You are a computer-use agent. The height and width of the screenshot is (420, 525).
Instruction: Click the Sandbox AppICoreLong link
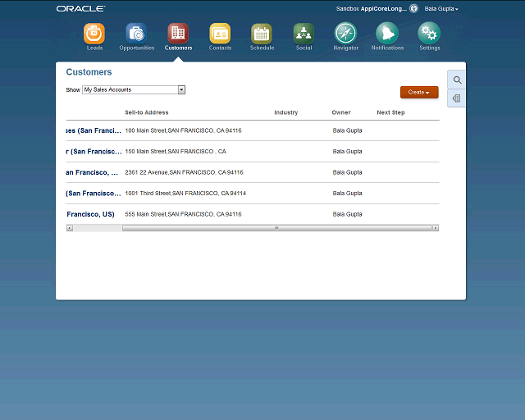tap(372, 9)
